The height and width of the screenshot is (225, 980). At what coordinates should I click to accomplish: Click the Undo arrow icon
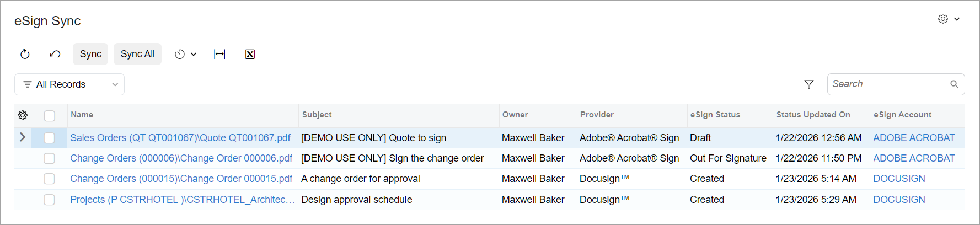(55, 54)
